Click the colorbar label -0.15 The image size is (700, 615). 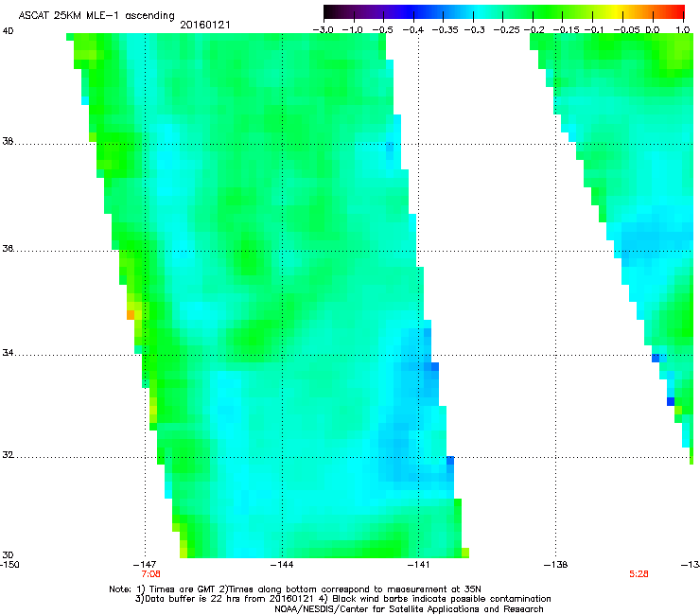click(x=566, y=30)
